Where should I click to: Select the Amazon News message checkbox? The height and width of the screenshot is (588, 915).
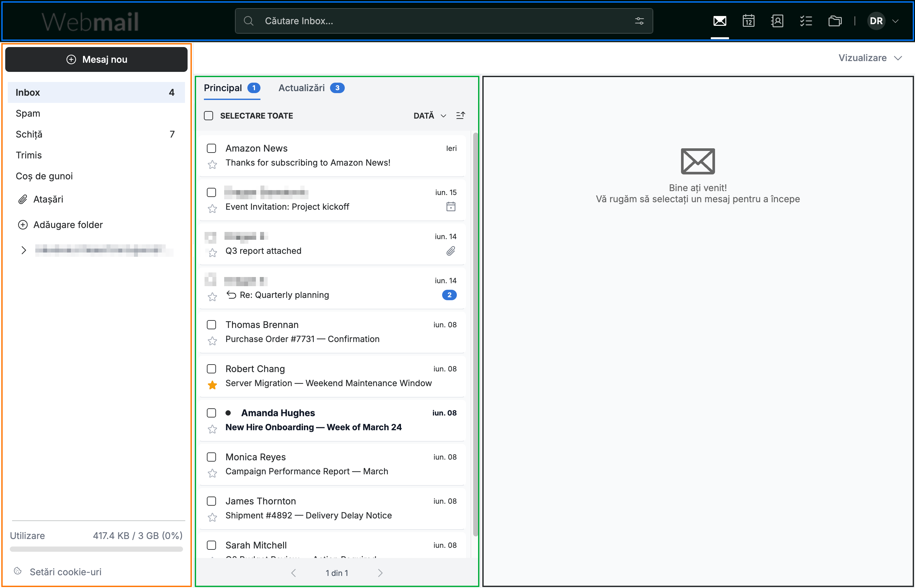(x=211, y=148)
